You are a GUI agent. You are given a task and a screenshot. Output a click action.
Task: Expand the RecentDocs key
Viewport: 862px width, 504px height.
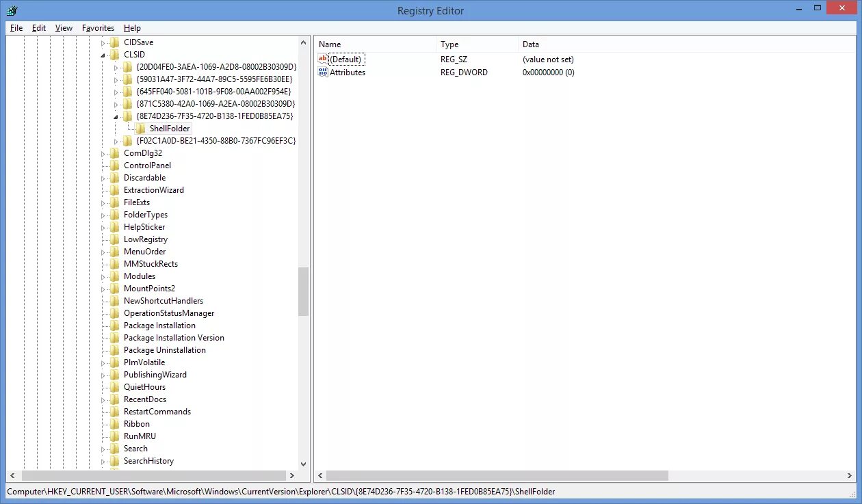[103, 399]
